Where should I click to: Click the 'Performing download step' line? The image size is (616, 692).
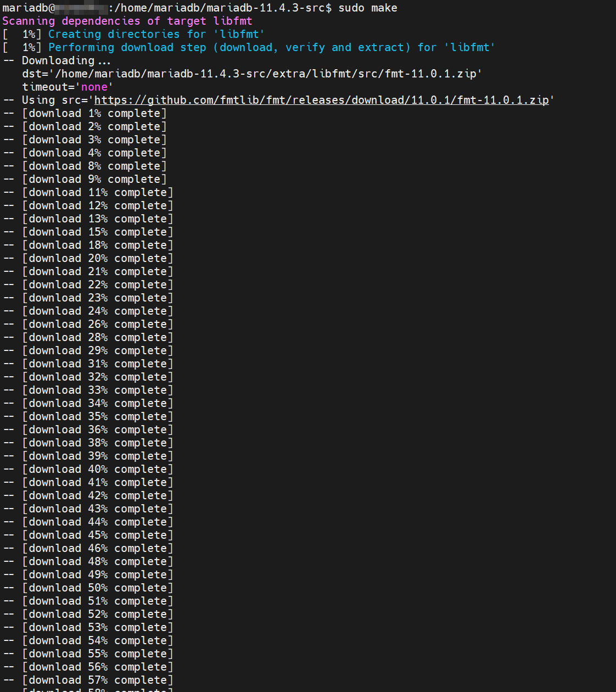coord(249,47)
